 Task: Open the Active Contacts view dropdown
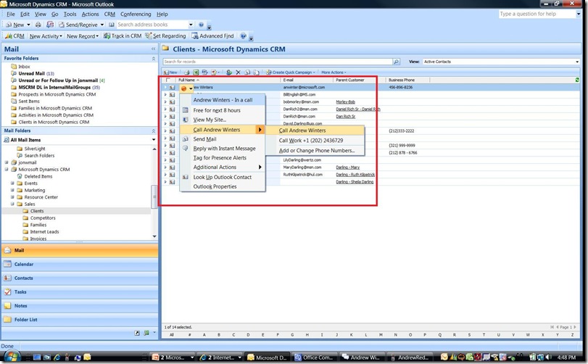pos(576,62)
